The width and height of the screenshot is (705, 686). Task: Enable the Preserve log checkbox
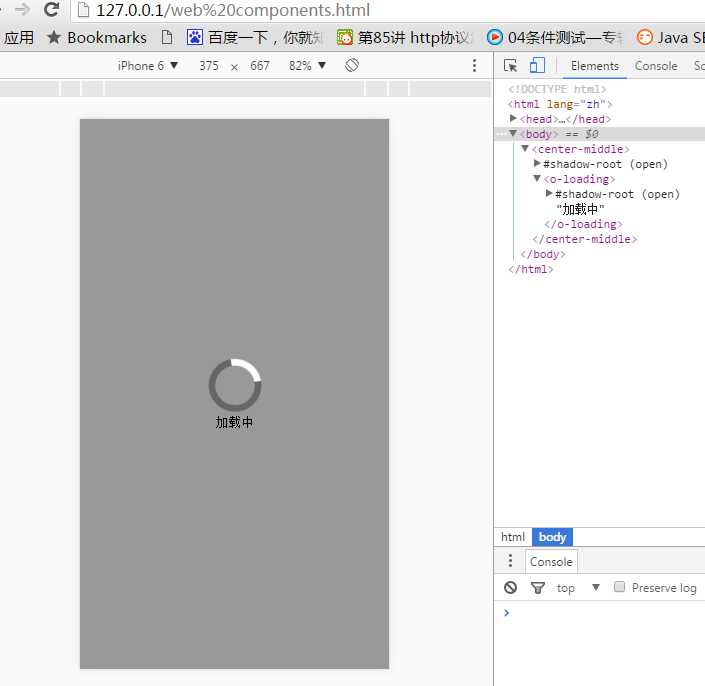coord(619,587)
